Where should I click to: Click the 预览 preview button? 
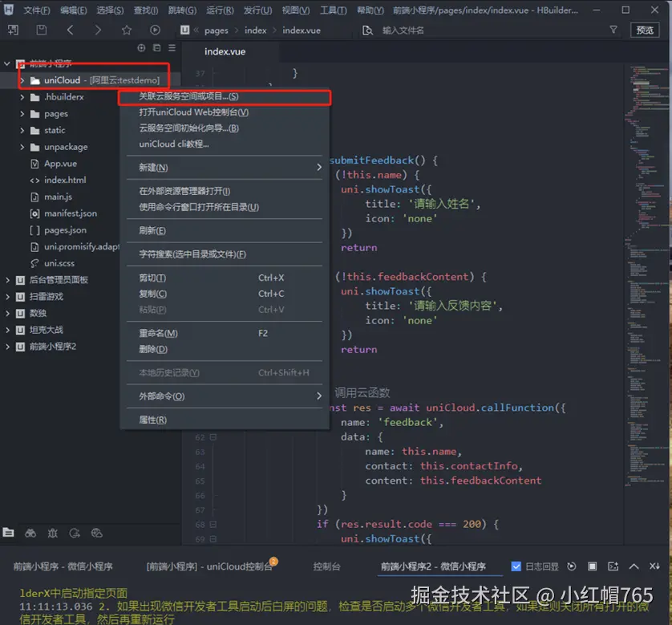click(x=645, y=30)
